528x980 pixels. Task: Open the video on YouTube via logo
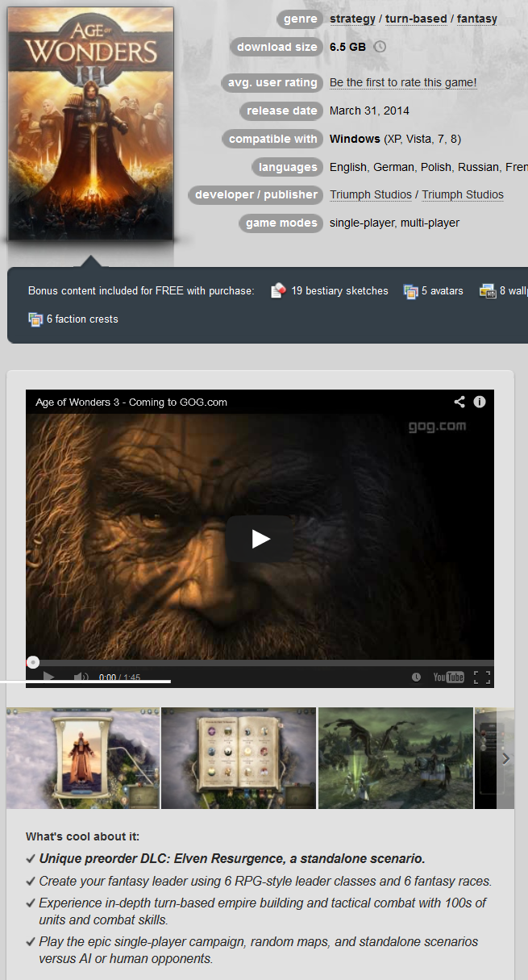point(448,678)
